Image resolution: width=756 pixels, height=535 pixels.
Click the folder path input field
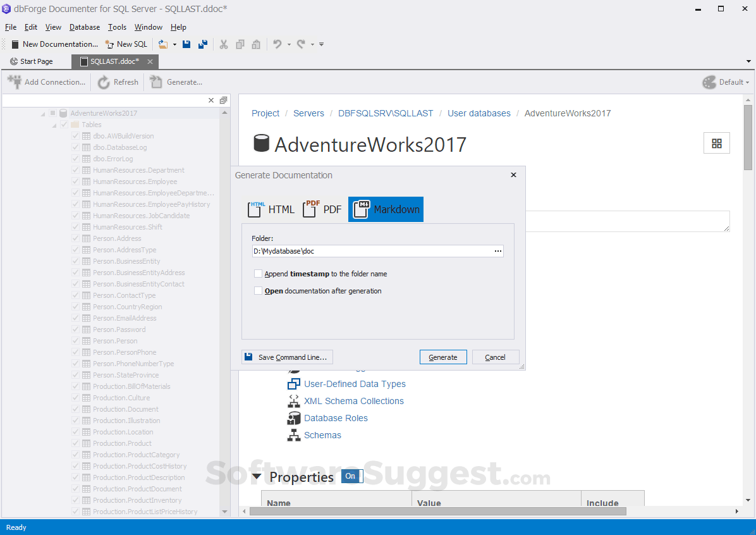[x=373, y=250]
